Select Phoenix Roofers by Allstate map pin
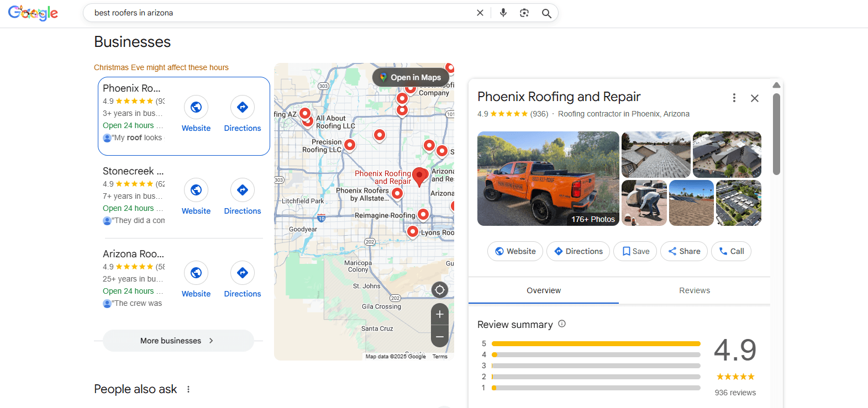This screenshot has width=868, height=408. (x=397, y=193)
